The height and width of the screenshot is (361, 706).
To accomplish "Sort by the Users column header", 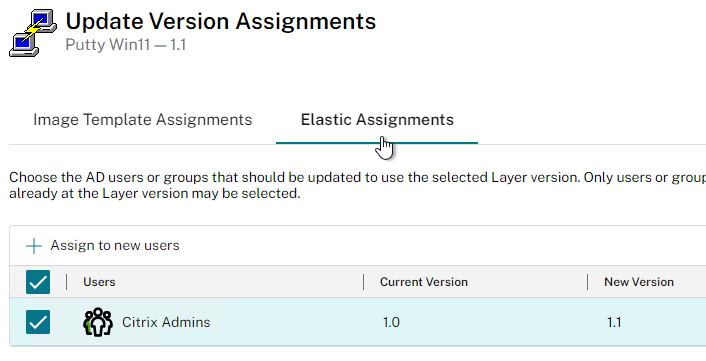I will pos(100,282).
